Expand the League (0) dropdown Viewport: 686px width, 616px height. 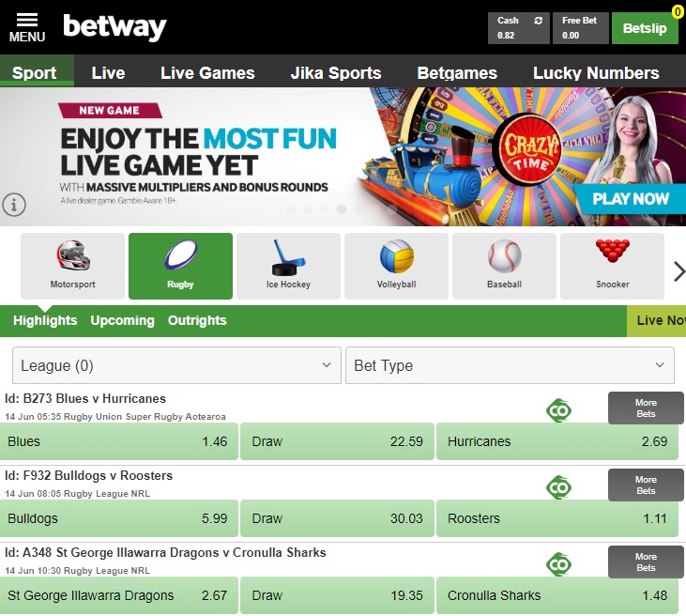(x=176, y=365)
